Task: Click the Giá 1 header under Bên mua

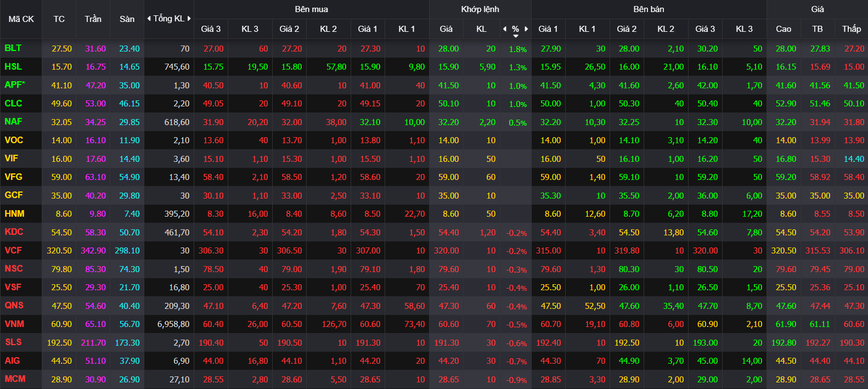Action: (x=368, y=29)
